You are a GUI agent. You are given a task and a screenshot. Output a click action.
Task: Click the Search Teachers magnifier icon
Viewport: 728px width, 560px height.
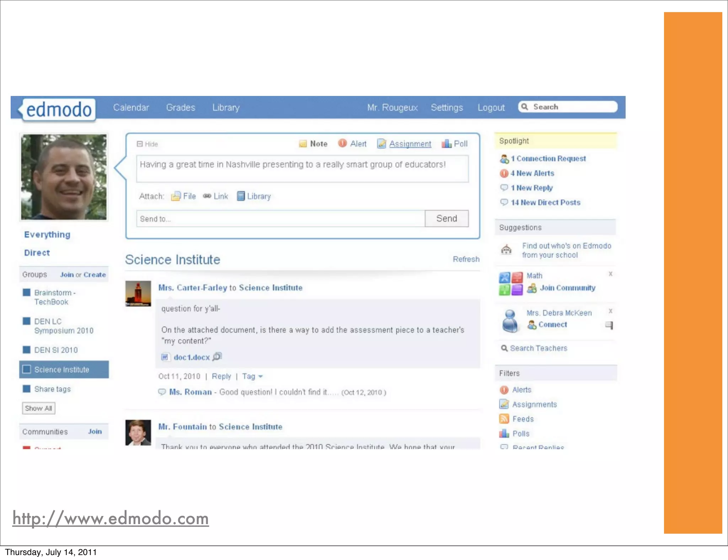(504, 348)
